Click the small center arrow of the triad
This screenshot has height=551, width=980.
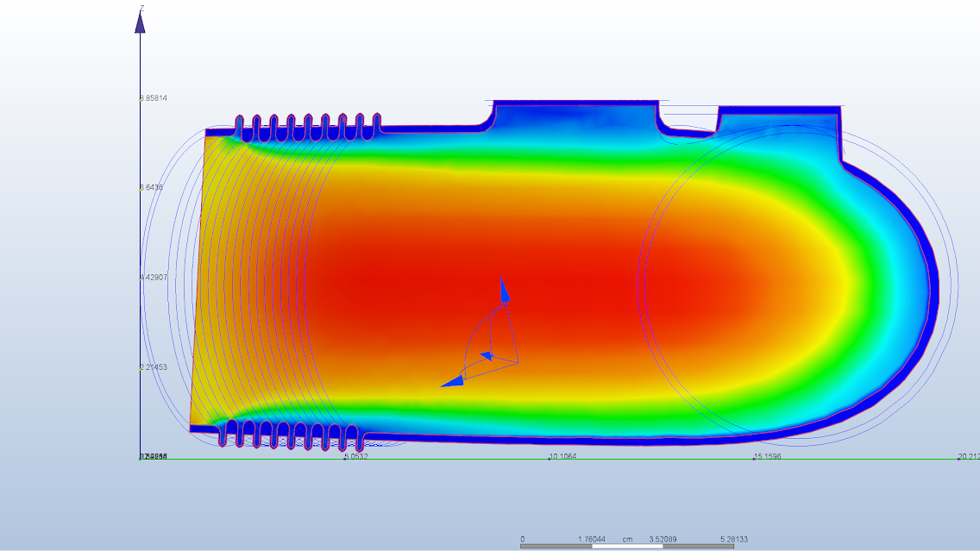coord(487,354)
